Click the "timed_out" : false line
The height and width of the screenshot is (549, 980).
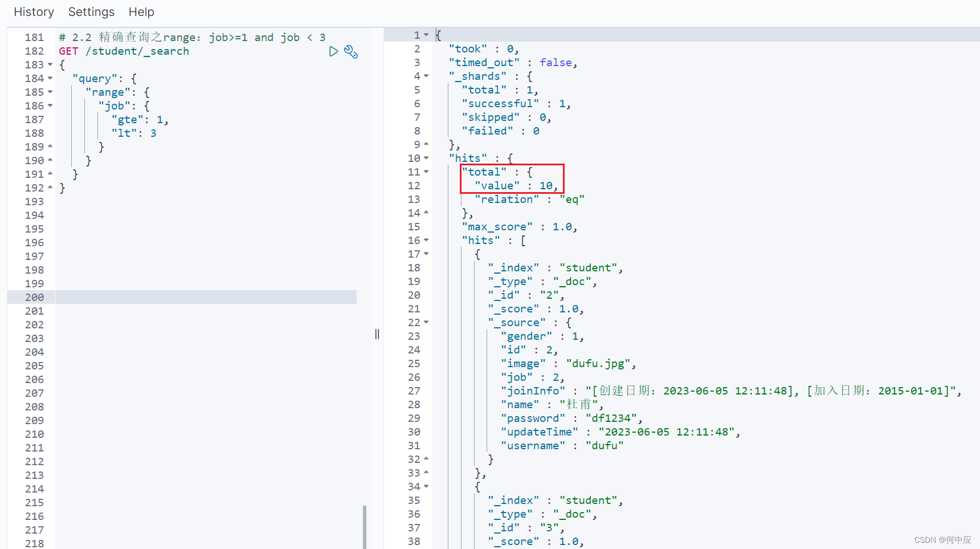point(513,62)
